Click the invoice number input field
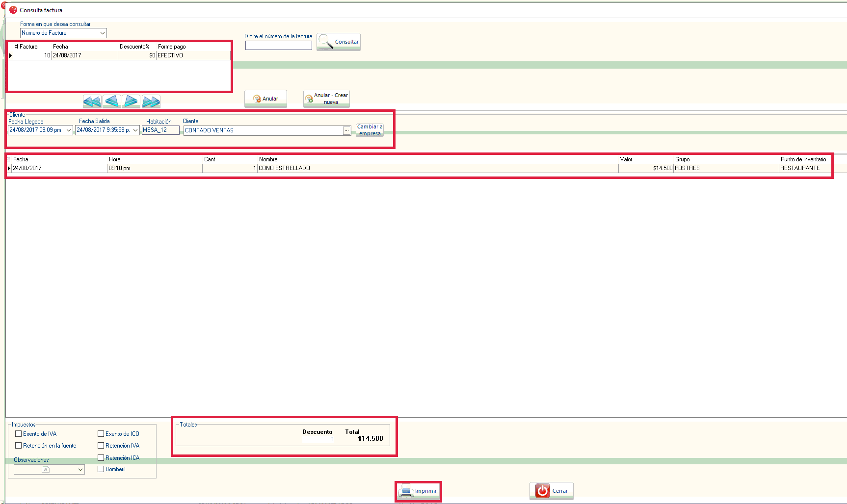Screen dimensions: 847x504 278,46
